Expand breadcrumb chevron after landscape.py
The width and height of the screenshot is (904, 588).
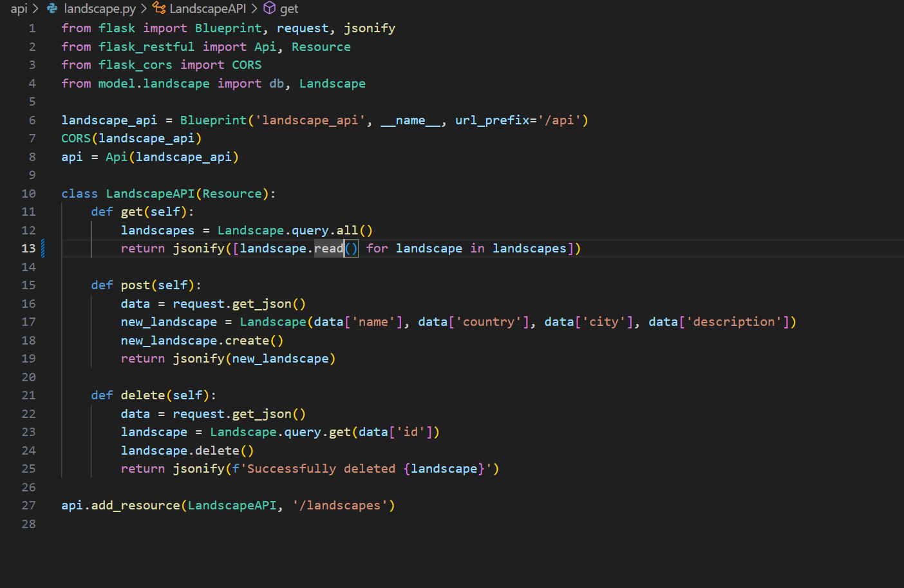pos(144,8)
